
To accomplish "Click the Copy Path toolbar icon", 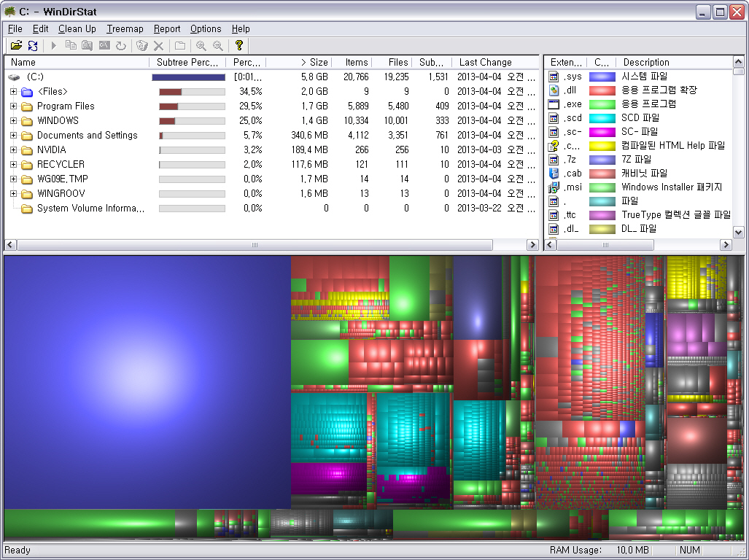I will point(71,45).
